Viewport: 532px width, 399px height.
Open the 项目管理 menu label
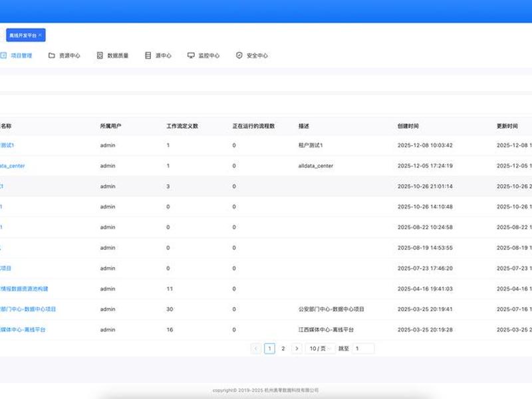tap(21, 56)
